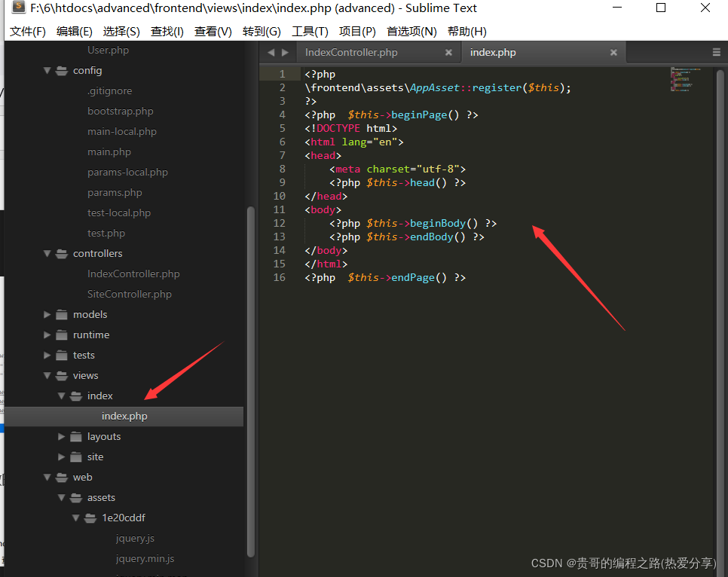728x577 pixels.
Task: Click the site folder icon
Action: [75, 456]
